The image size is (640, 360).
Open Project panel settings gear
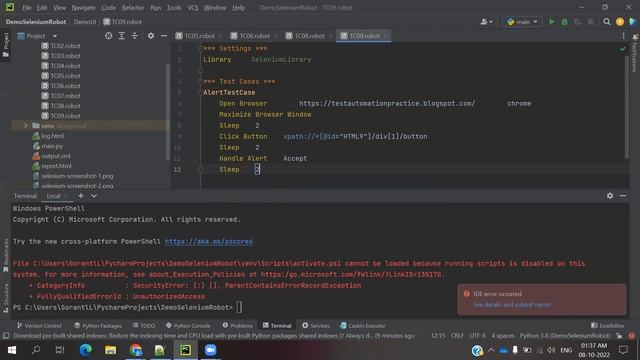pyautogui.click(x=151, y=36)
